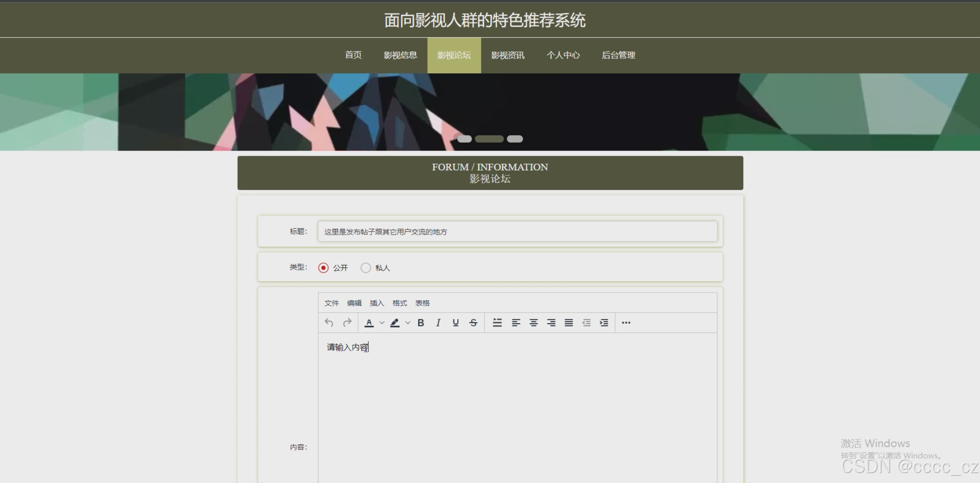Image resolution: width=980 pixels, height=483 pixels.
Task: Apply underline formatting in editor
Action: (x=456, y=322)
